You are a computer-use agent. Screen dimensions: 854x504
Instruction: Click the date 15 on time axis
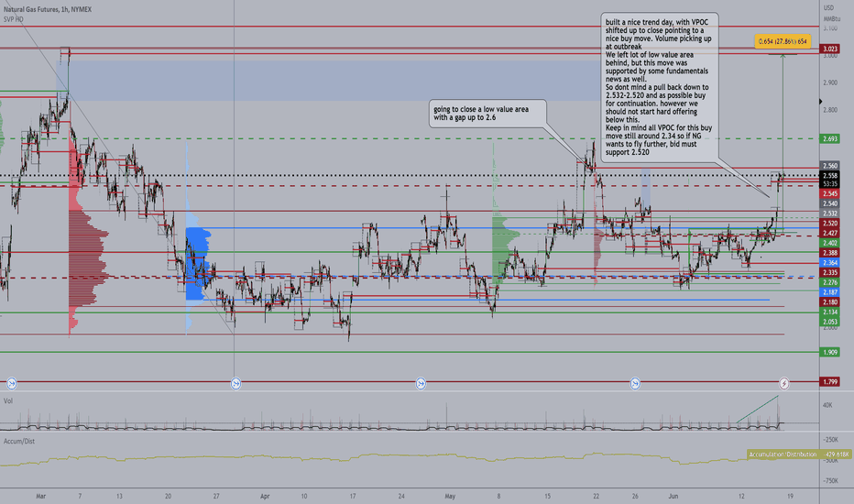547,496
